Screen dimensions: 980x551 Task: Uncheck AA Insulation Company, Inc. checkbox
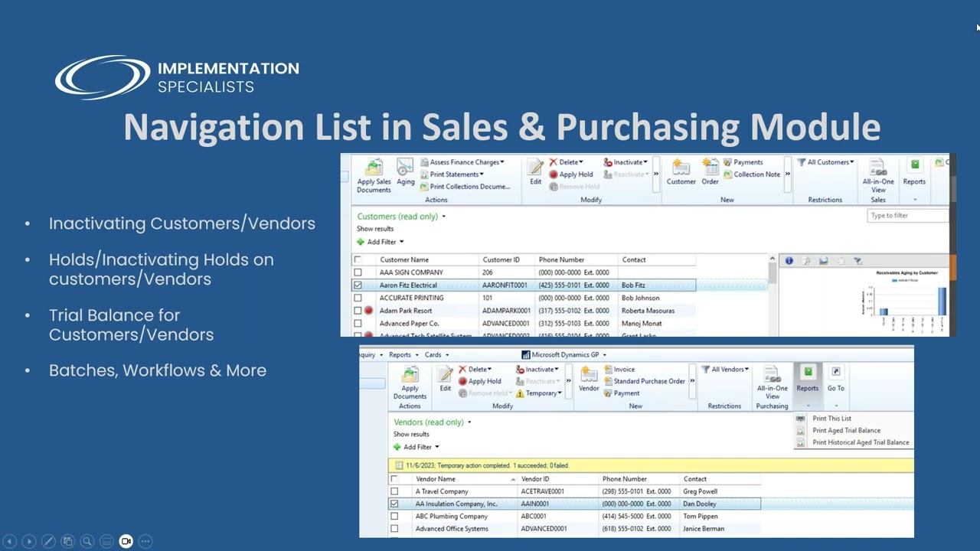[394, 504]
